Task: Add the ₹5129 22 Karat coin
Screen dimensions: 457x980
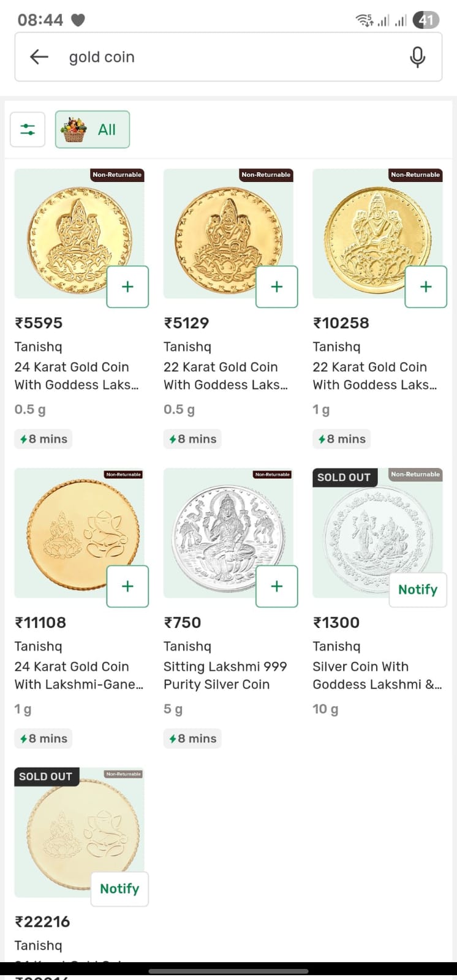Action: (277, 287)
